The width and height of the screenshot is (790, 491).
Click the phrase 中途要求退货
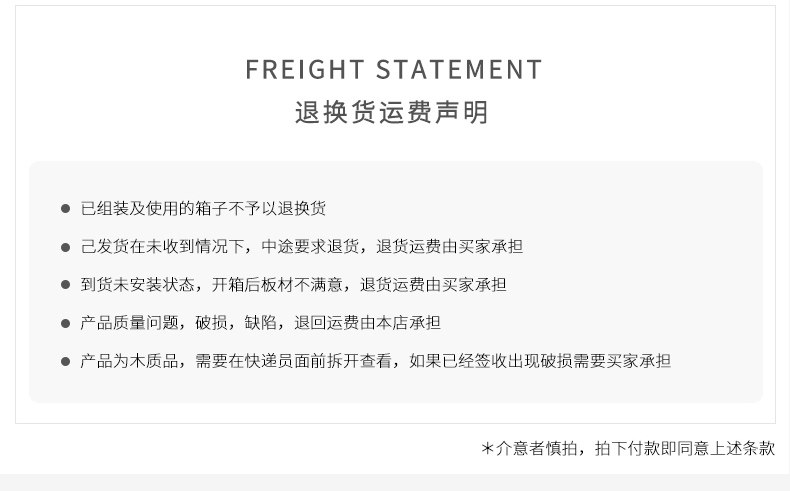(309, 247)
